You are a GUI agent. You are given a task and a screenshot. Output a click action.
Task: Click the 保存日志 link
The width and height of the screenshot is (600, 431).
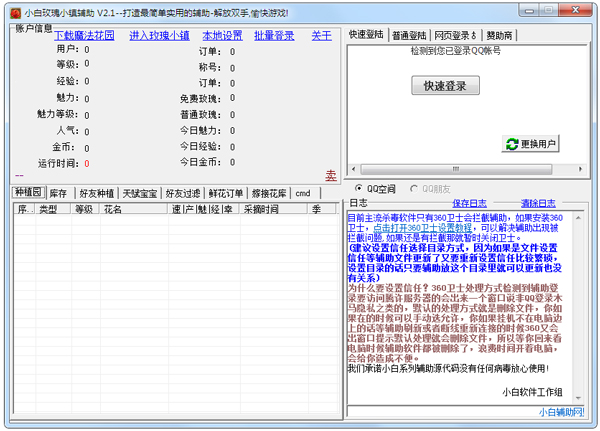pos(470,203)
